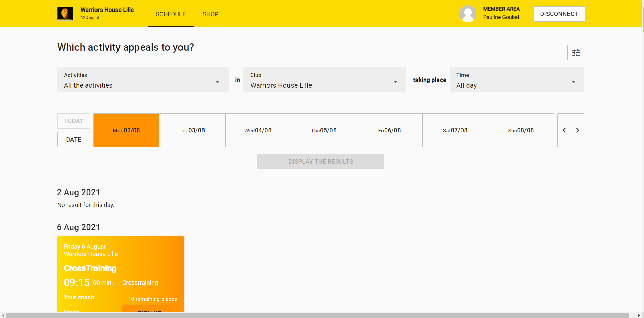Click the TODAY button
Image resolution: width=644 pixels, height=318 pixels.
[73, 121]
